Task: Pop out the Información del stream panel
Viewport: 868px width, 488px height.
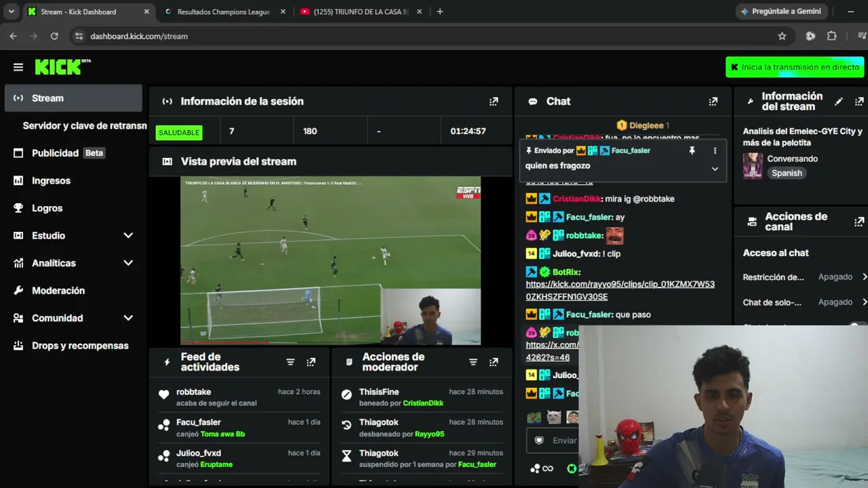Action: [859, 102]
